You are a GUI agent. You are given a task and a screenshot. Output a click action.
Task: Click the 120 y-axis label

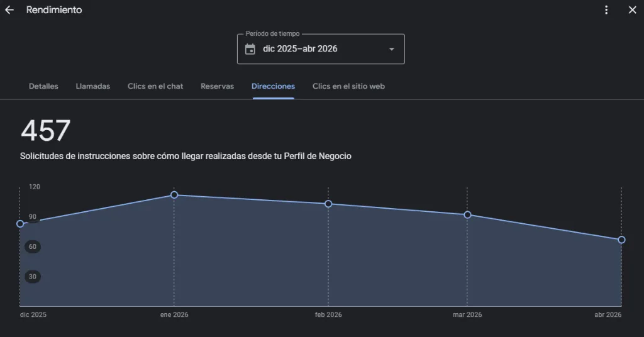pos(35,187)
